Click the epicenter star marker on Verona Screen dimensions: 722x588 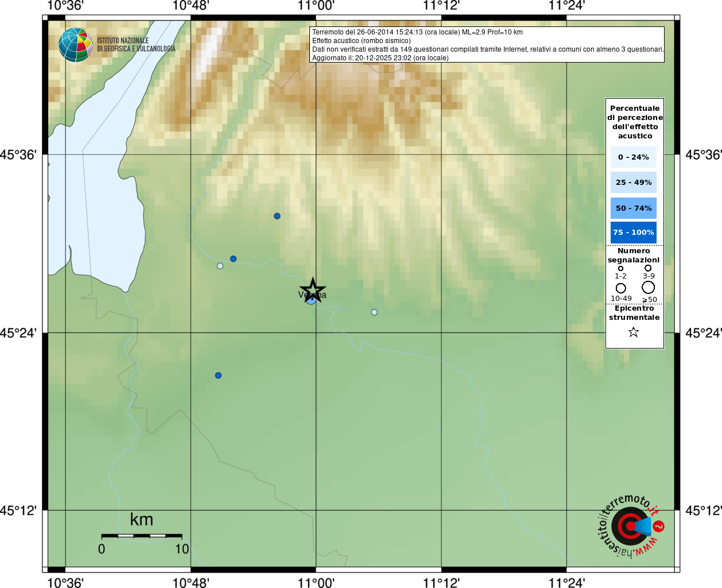313,290
